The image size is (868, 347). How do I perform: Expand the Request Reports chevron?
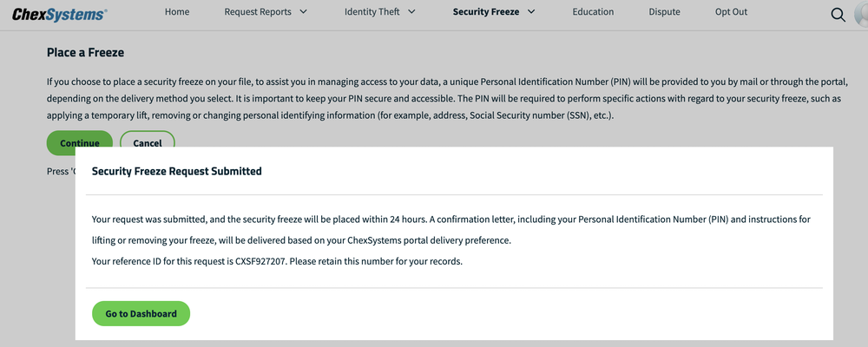point(303,12)
